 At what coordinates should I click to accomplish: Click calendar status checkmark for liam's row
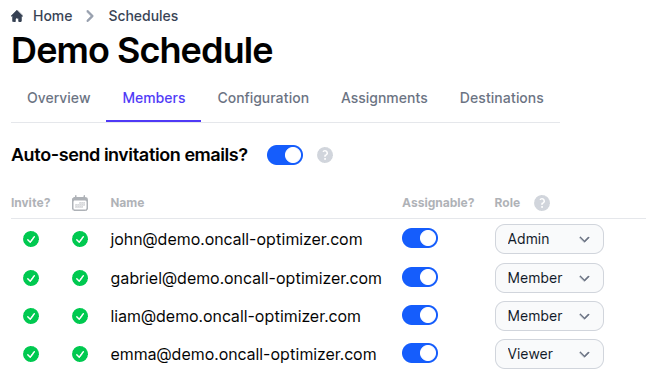[80, 316]
